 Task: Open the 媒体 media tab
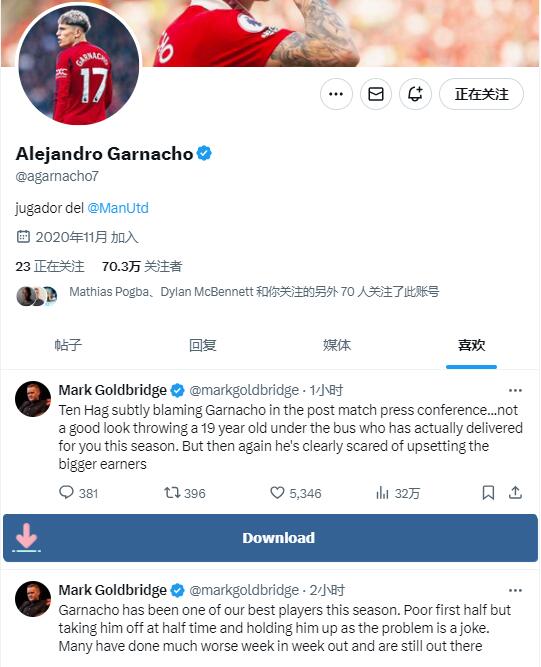pyautogui.click(x=337, y=345)
